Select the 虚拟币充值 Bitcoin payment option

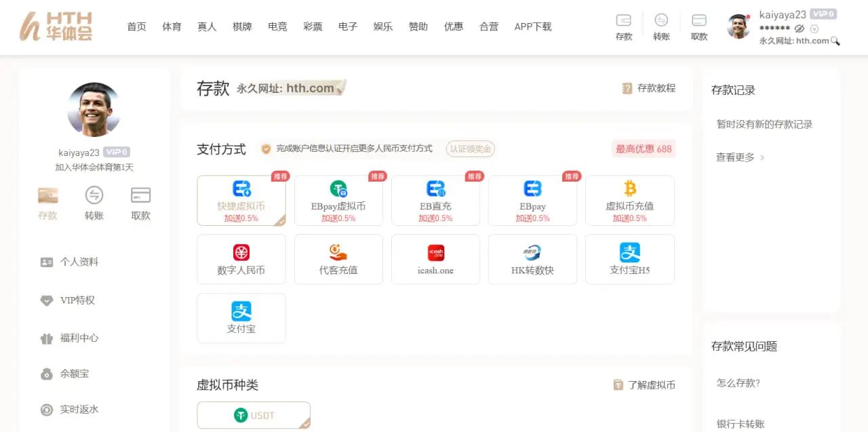(x=629, y=200)
